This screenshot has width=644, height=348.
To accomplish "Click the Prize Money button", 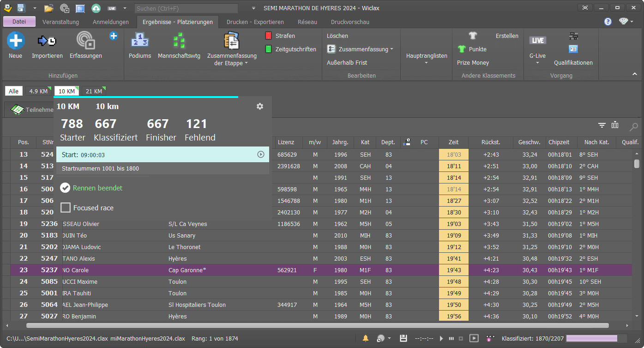I will click(x=473, y=62).
